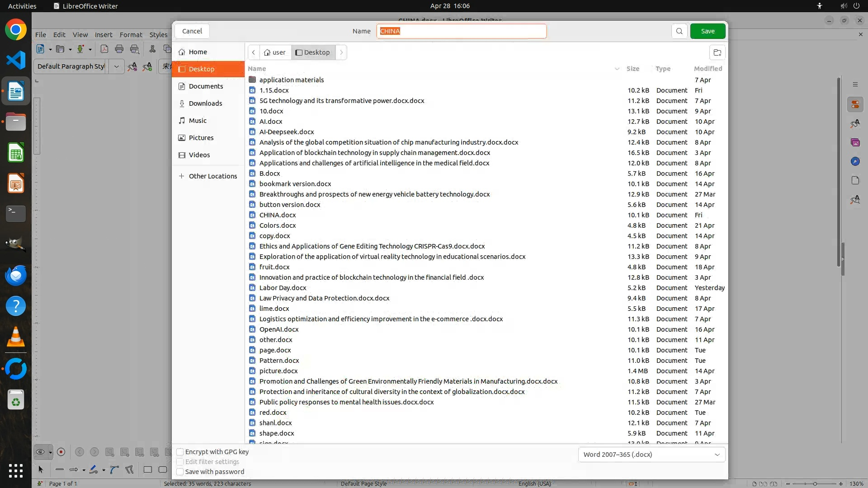This screenshot has height=488, width=868.
Task: Click the zoom slider in status bar
Action: (x=815, y=484)
